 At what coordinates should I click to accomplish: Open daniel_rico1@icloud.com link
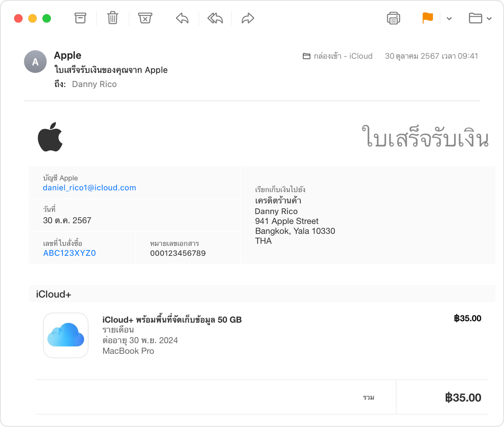point(89,188)
